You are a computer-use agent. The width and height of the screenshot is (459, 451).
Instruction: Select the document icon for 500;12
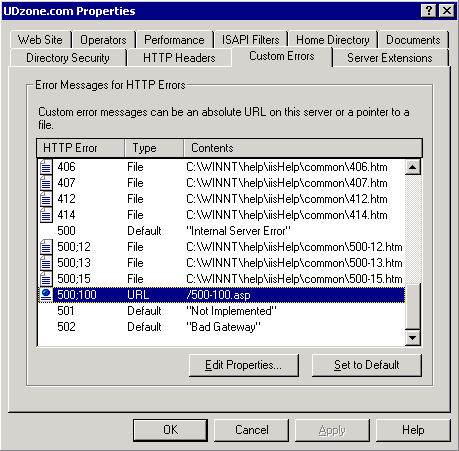tap(46, 247)
